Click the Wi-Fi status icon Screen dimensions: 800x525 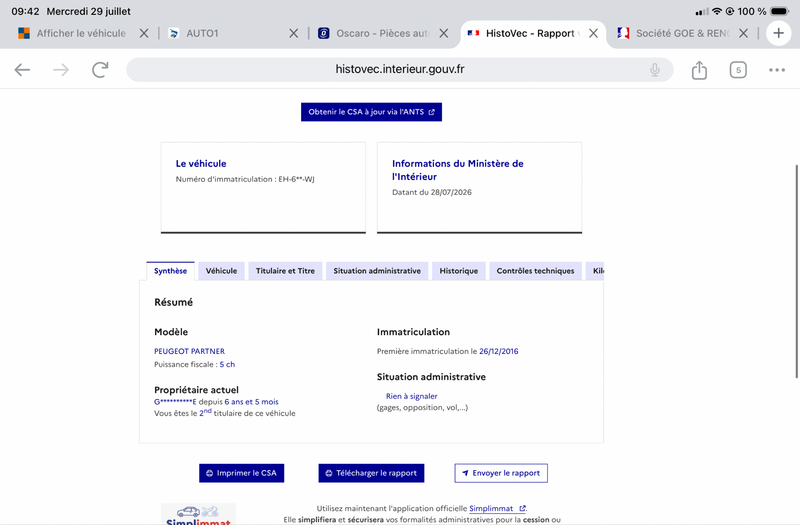point(717,11)
